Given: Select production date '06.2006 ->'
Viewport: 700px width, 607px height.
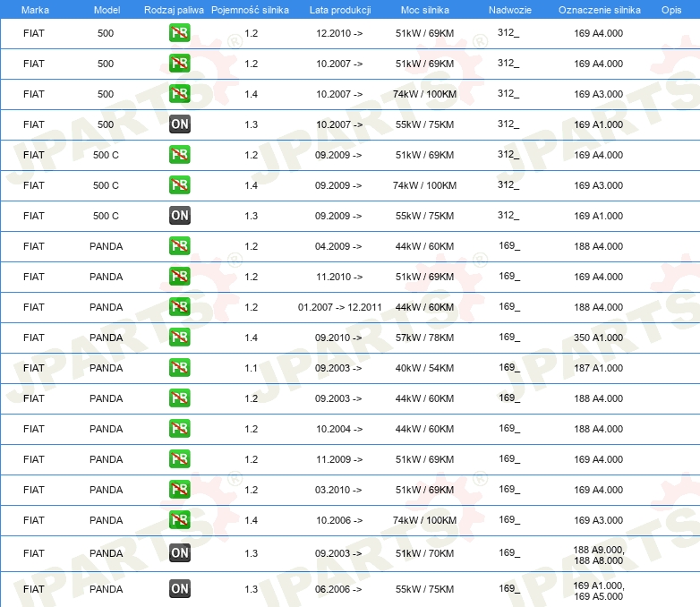Looking at the screenshot, I should 338,589.
